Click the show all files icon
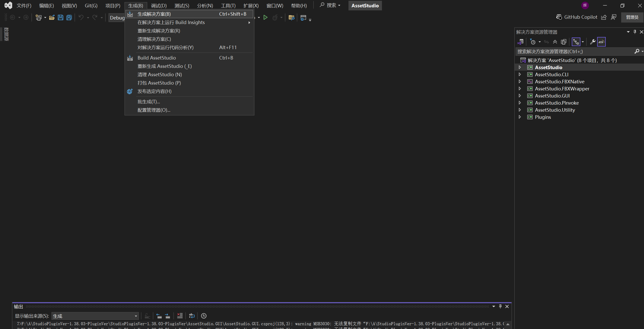Viewport: 644px width, 329px height. pos(564,42)
